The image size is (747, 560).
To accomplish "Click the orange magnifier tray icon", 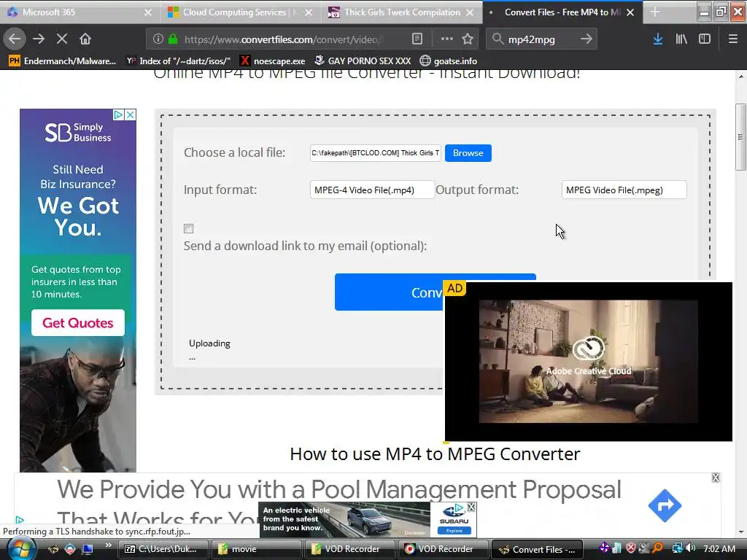I will pos(657,548).
